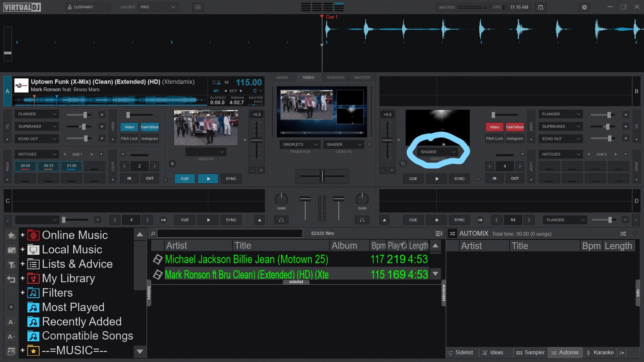The height and width of the screenshot is (362, 644).
Task: Switch to the SCRATCH mixer tab
Action: click(x=335, y=77)
